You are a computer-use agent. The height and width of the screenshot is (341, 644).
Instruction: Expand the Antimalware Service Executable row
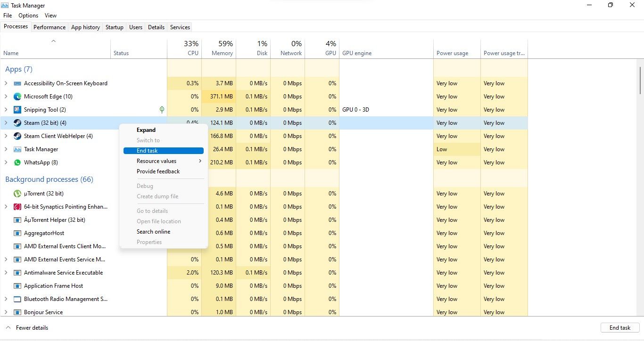[6, 273]
